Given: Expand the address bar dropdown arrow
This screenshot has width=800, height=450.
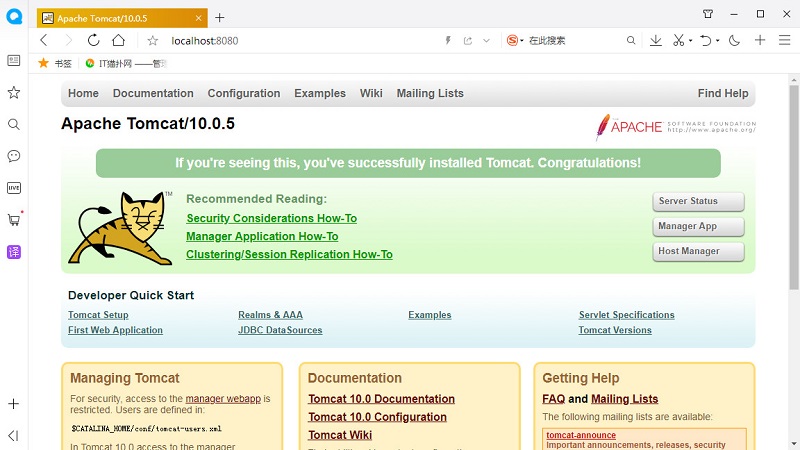Looking at the screenshot, I should [x=486, y=41].
